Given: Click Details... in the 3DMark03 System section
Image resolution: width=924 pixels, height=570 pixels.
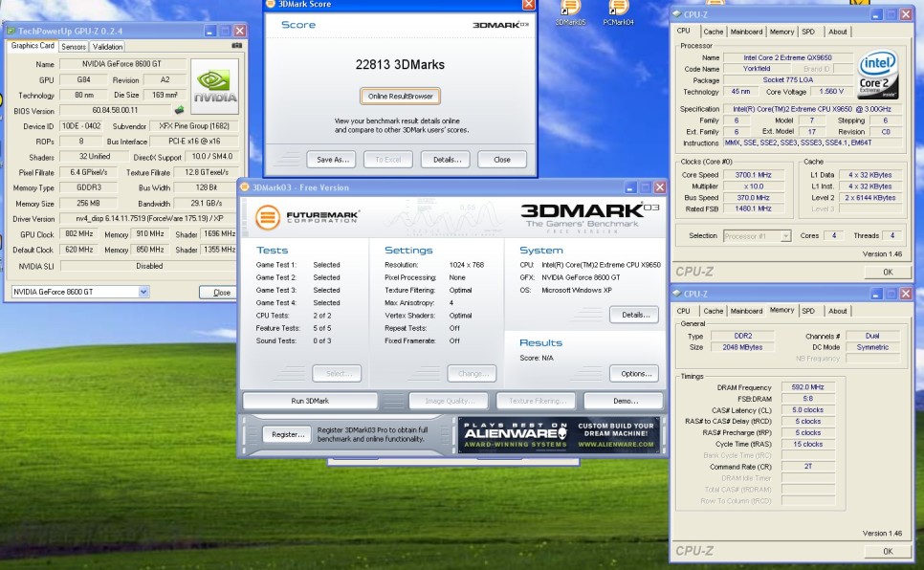Looking at the screenshot, I should click(635, 315).
